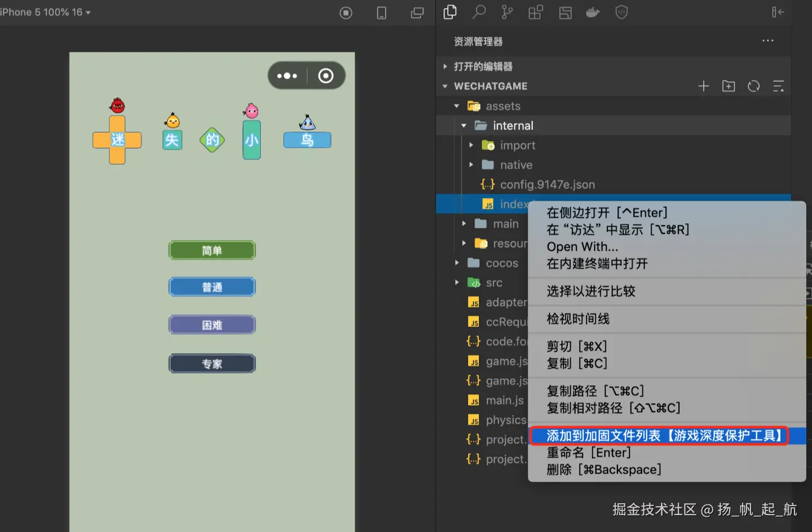This screenshot has height=532, width=812.
Task: Choose 选择以进行比较 menu item
Action: (x=667, y=291)
